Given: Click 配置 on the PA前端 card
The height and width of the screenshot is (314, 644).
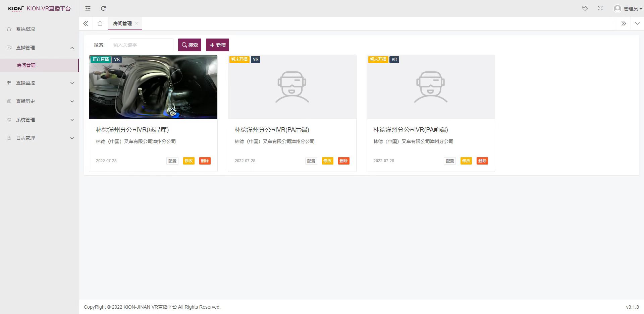Looking at the screenshot, I should [450, 161].
